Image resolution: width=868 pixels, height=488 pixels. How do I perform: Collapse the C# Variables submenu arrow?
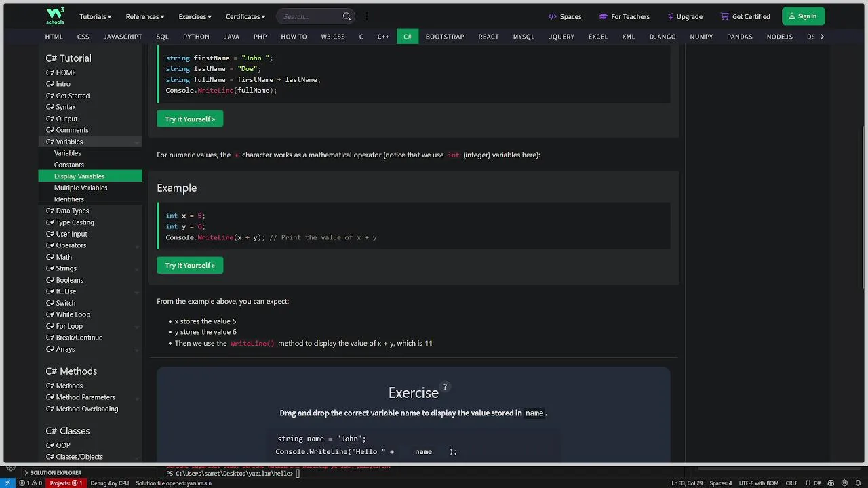(137, 142)
